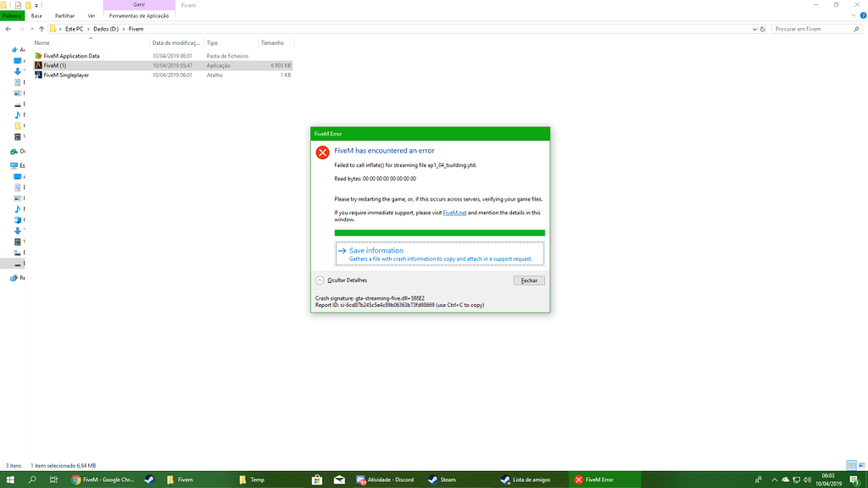Screen dimensions: 868x488
Task: Open Steam from the taskbar
Action: point(444,479)
